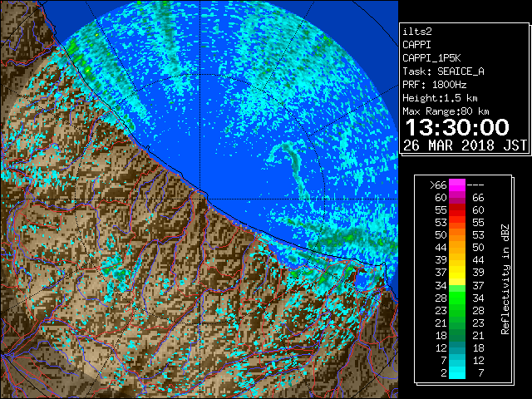
Task: Click the 'PRF: 1800Hz' line
Action: click(x=434, y=85)
